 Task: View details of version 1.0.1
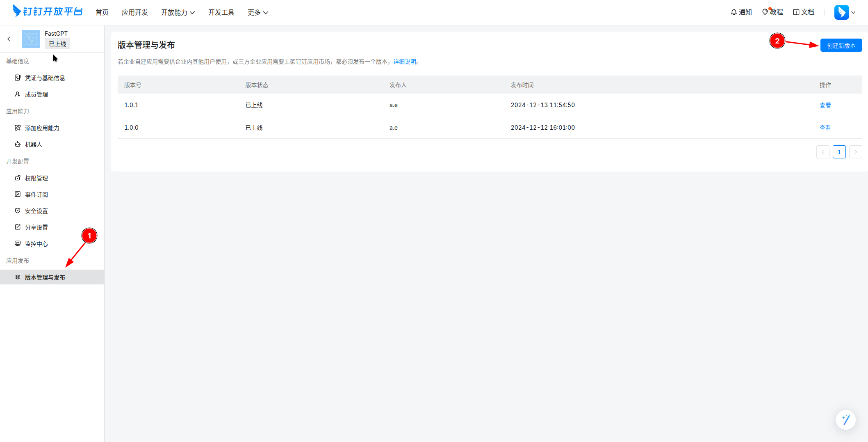pos(825,105)
